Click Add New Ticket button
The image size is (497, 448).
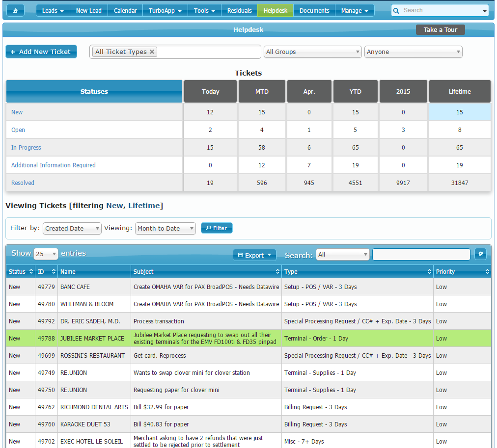[x=41, y=52]
